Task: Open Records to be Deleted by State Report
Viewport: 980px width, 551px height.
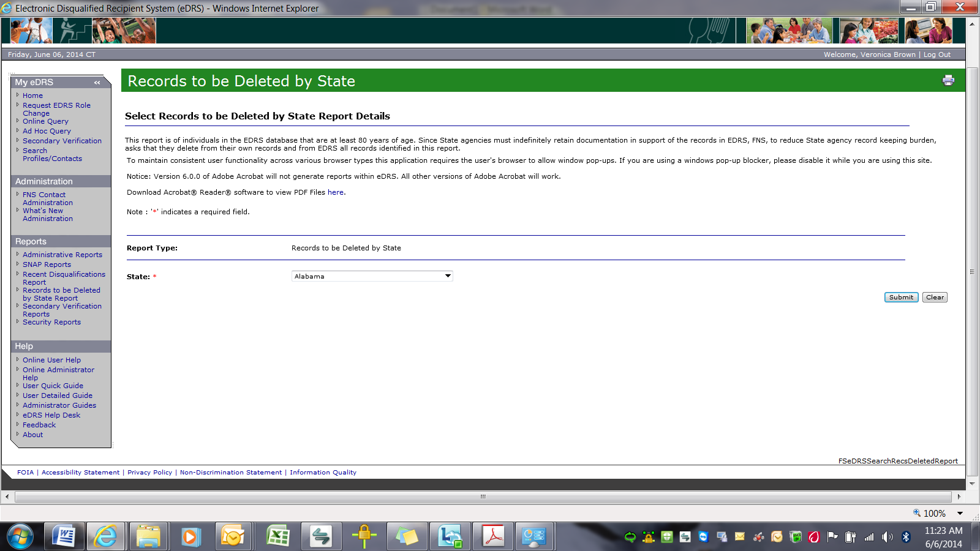Action: click(x=61, y=294)
